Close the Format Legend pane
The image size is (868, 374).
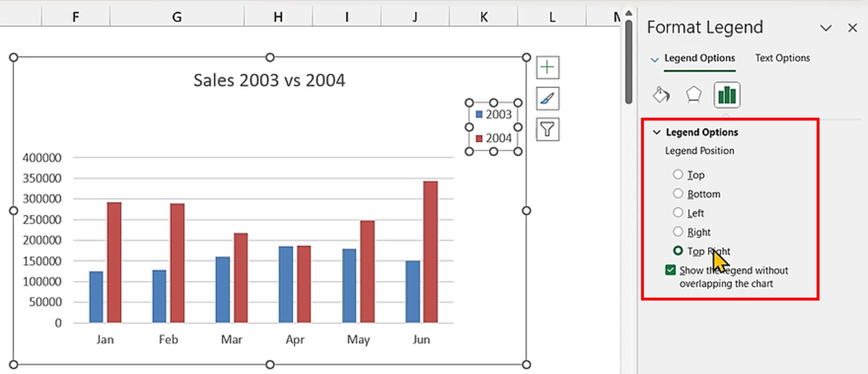click(852, 28)
